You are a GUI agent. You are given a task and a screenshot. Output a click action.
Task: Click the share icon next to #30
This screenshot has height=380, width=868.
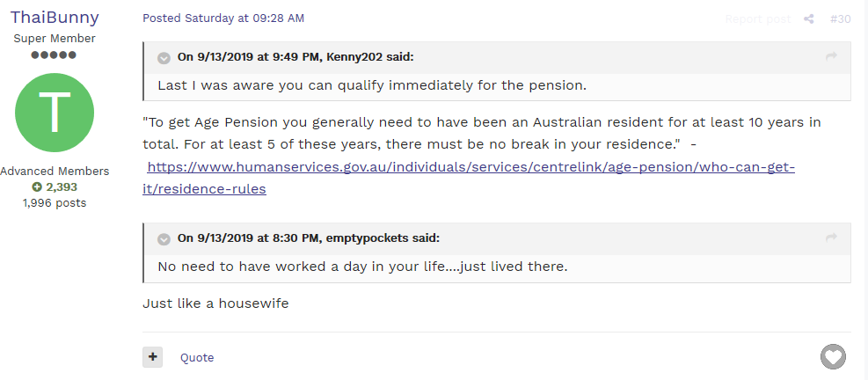tap(809, 18)
